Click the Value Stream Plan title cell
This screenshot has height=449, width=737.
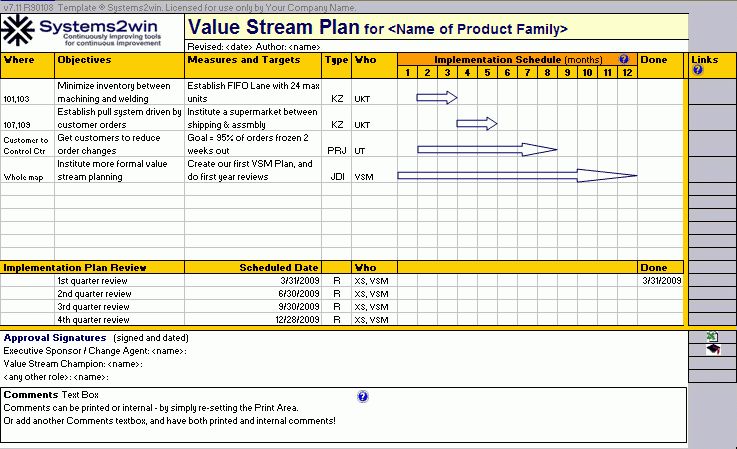coord(437,27)
